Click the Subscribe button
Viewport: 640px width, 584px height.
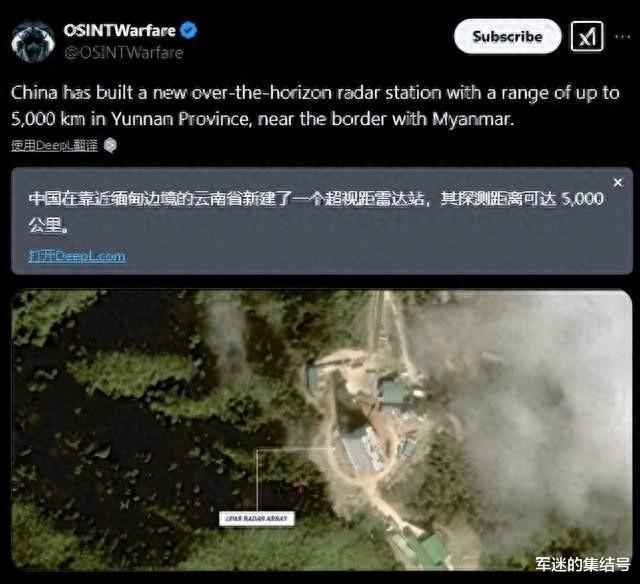507,36
